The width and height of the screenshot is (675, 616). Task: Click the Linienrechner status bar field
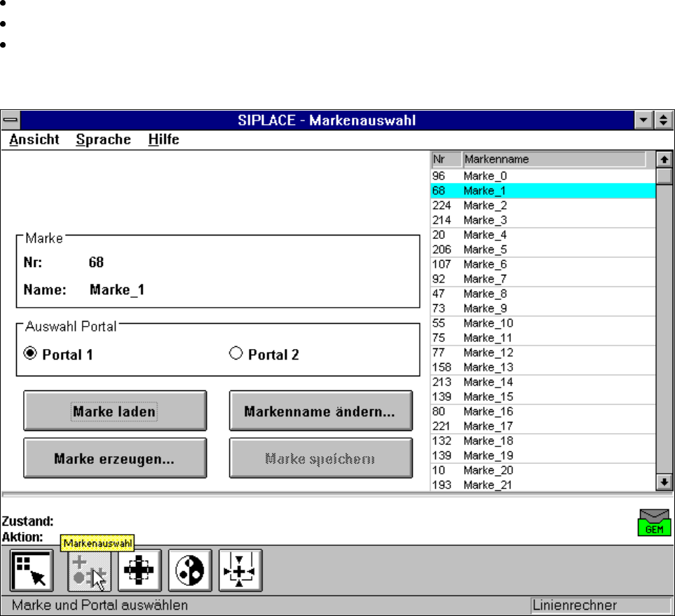601,605
